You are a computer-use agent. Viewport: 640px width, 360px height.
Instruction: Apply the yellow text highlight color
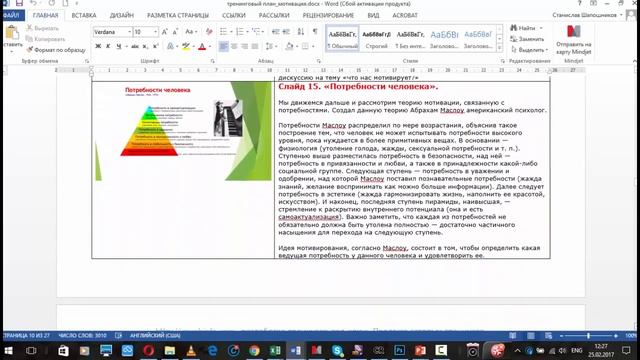[186, 47]
